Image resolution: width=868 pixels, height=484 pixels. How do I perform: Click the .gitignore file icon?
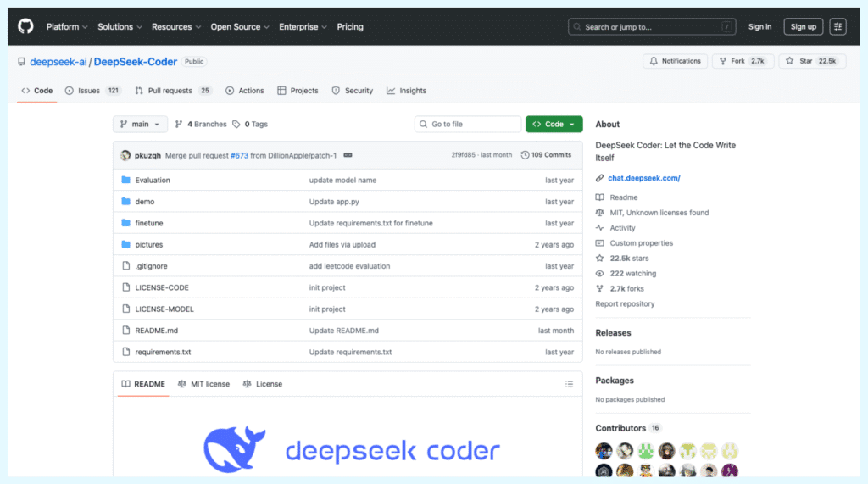(x=125, y=266)
